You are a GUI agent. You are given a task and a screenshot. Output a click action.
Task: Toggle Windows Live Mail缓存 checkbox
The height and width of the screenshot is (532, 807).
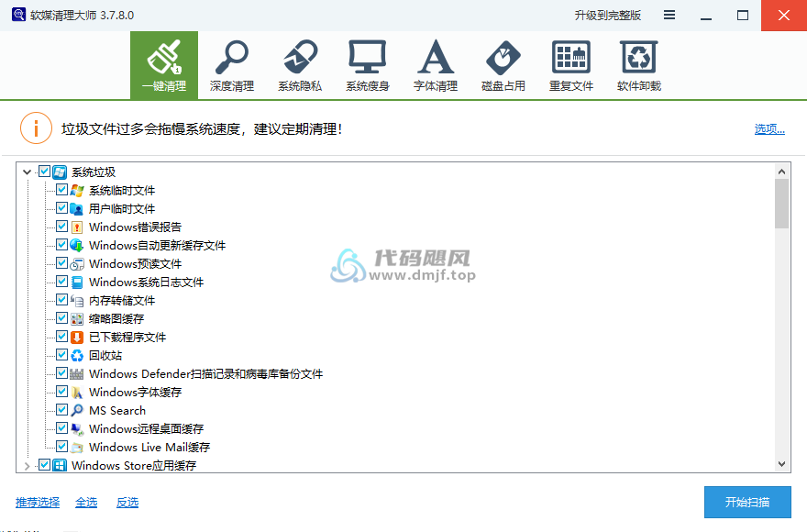tap(61, 447)
